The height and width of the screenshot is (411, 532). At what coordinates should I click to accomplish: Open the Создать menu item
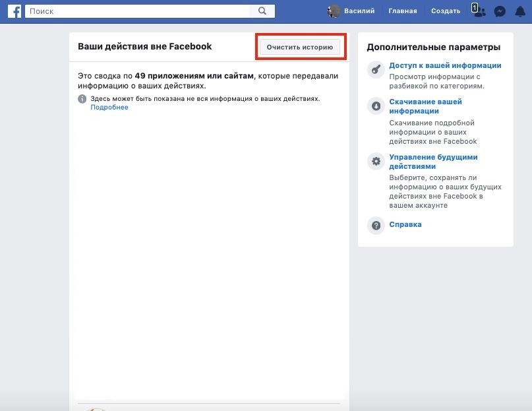(x=445, y=11)
